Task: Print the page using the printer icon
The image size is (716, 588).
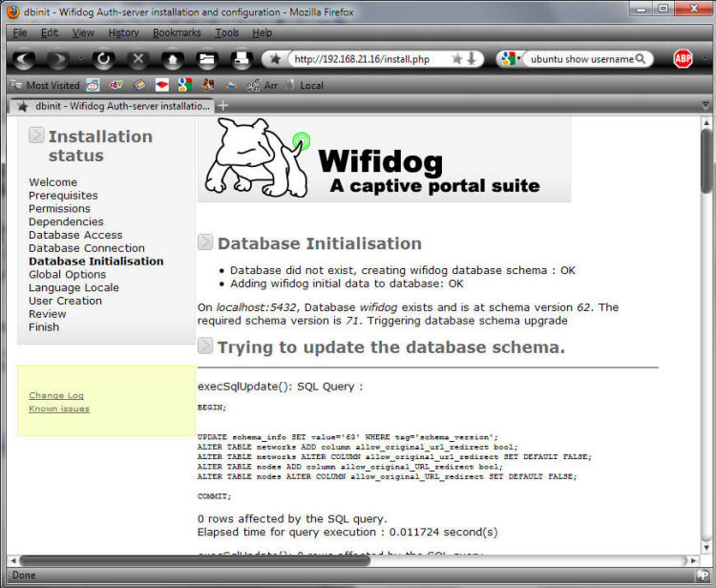Action: point(242,59)
